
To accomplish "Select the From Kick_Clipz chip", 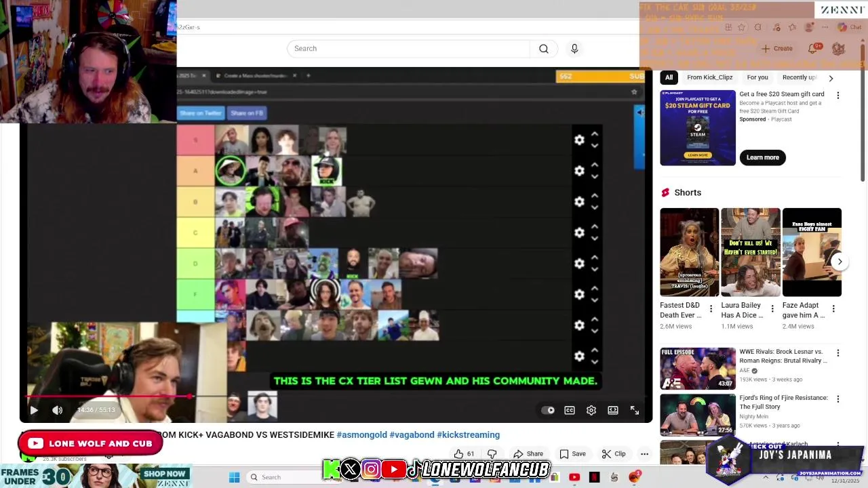I will tap(709, 77).
